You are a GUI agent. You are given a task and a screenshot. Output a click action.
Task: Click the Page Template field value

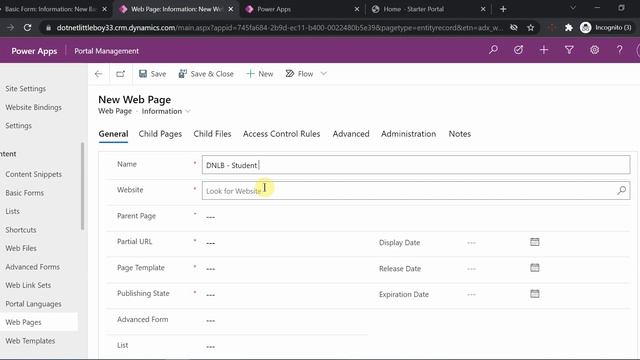coord(211,269)
